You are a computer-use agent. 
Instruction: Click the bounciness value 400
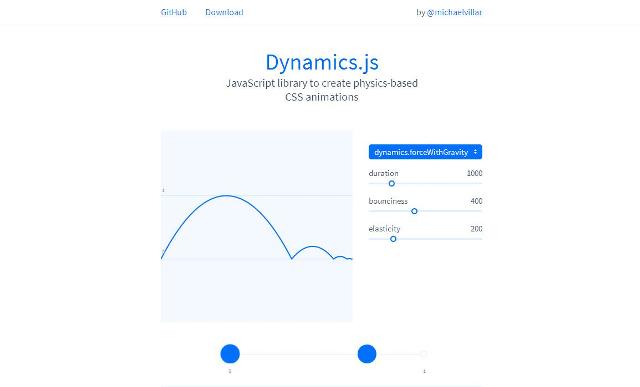pyautogui.click(x=476, y=201)
